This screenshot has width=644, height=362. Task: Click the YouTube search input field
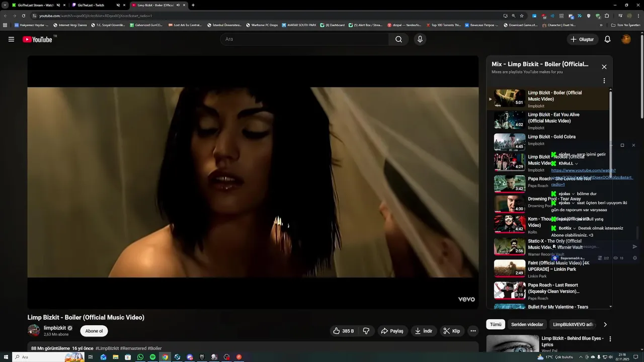click(x=304, y=39)
